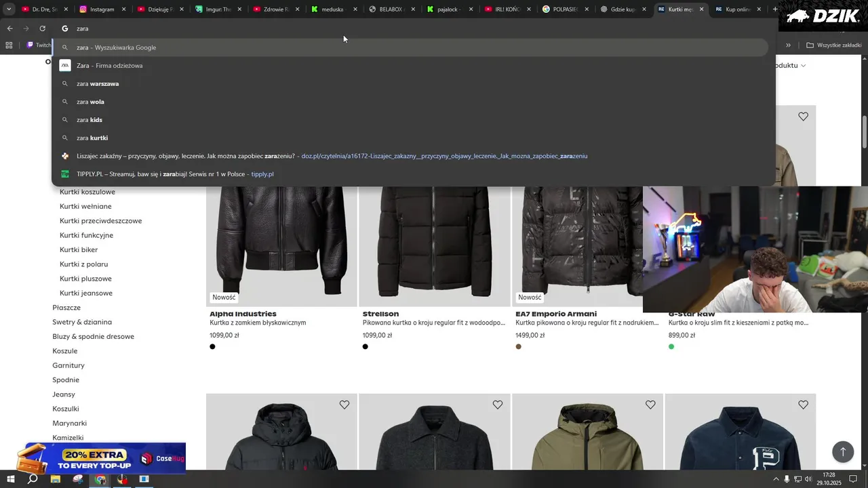Show hidden system tray icons
Image resolution: width=868 pixels, height=488 pixels.
click(x=775, y=479)
